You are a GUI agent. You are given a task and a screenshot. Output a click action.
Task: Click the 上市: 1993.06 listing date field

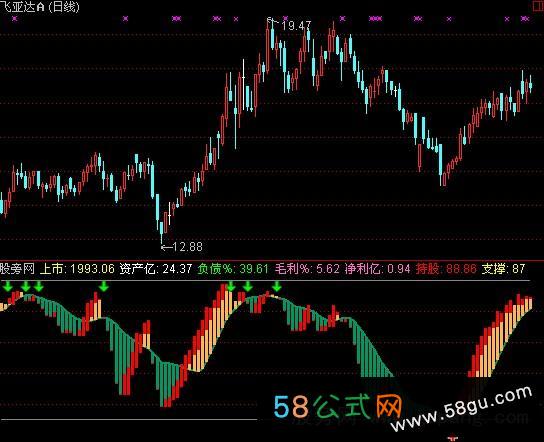coord(77,269)
